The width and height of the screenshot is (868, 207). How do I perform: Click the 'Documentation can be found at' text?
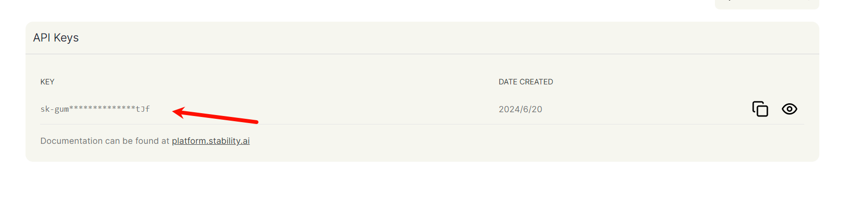point(104,141)
